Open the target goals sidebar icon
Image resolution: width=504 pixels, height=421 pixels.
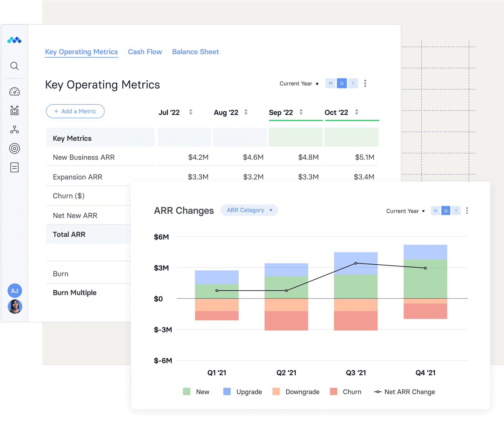pos(14,148)
